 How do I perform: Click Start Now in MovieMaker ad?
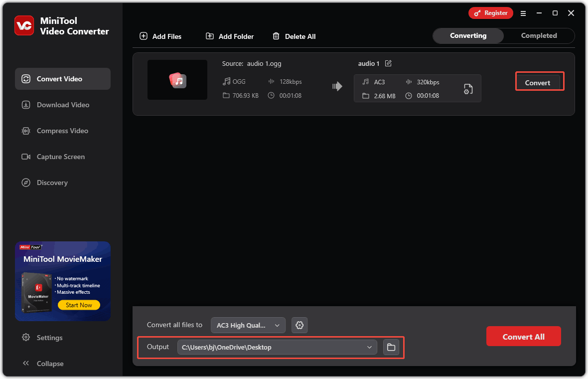79,305
